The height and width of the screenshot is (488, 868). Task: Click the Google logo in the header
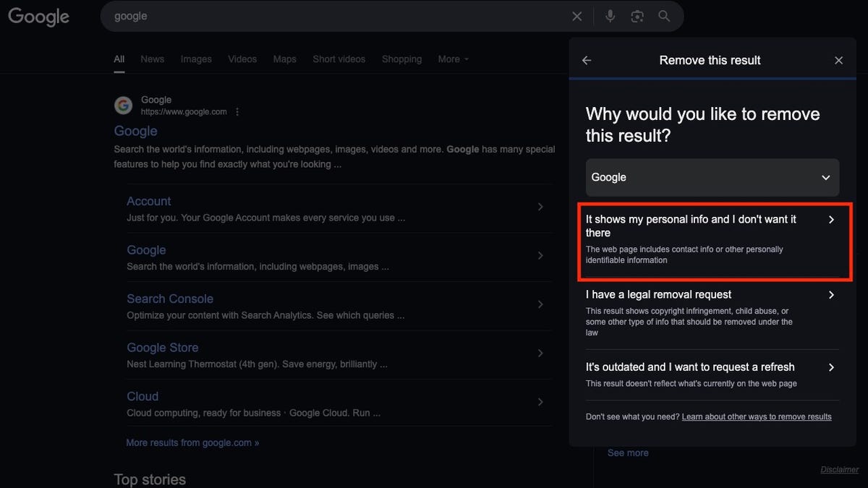point(39,17)
